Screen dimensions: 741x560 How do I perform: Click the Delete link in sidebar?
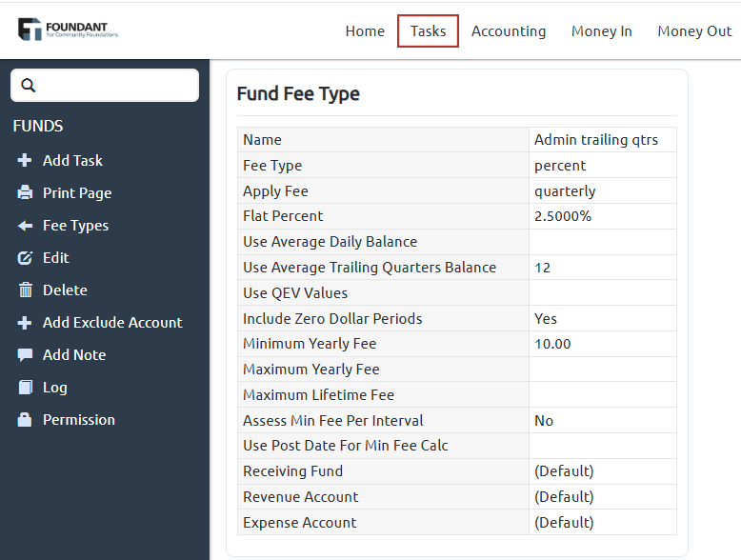click(65, 290)
